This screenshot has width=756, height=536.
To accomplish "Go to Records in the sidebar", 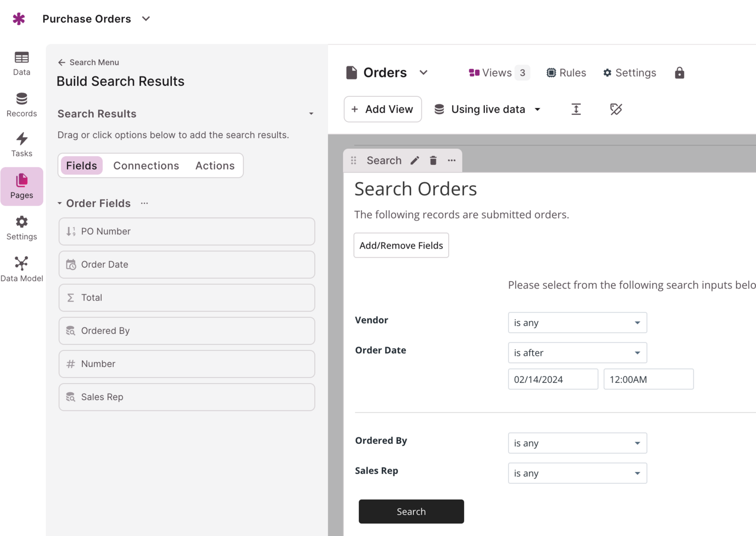I will [22, 105].
